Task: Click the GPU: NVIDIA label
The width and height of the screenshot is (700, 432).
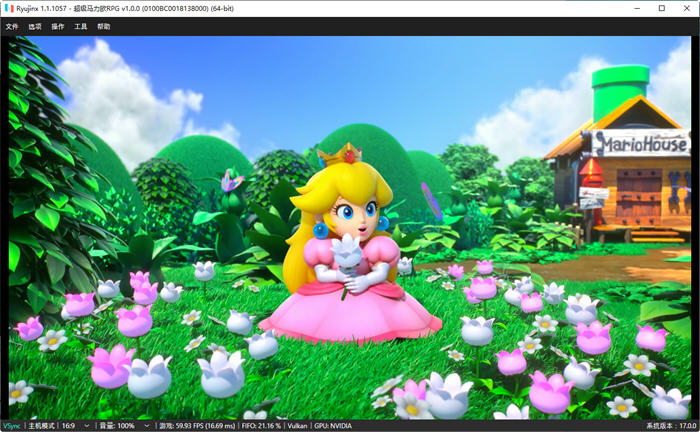Action: coord(333,426)
